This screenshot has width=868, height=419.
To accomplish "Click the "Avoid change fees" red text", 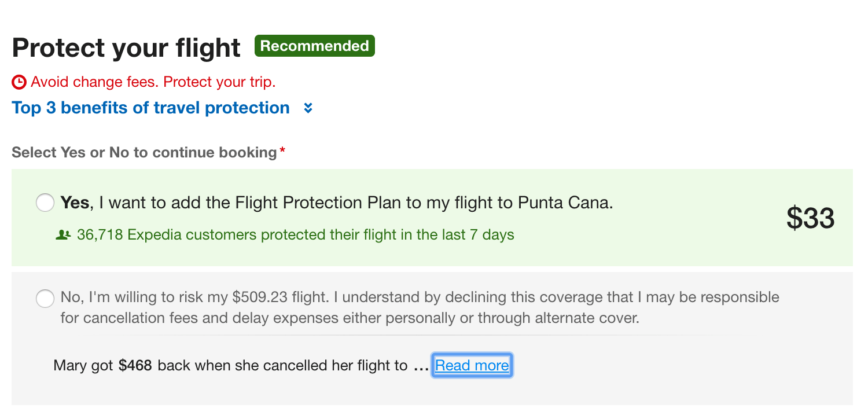I will pyautogui.click(x=153, y=82).
